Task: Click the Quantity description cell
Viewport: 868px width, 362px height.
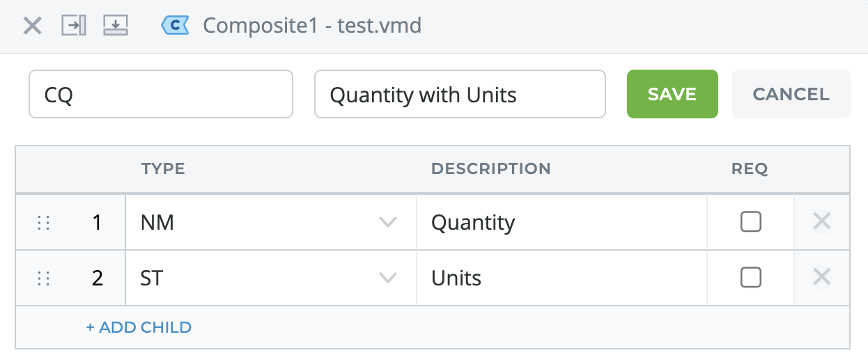Action: click(561, 222)
